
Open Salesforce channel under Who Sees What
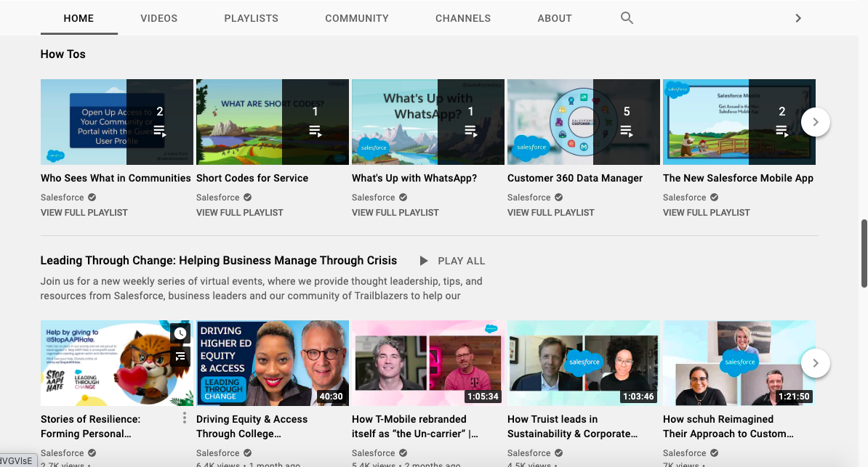(62, 198)
